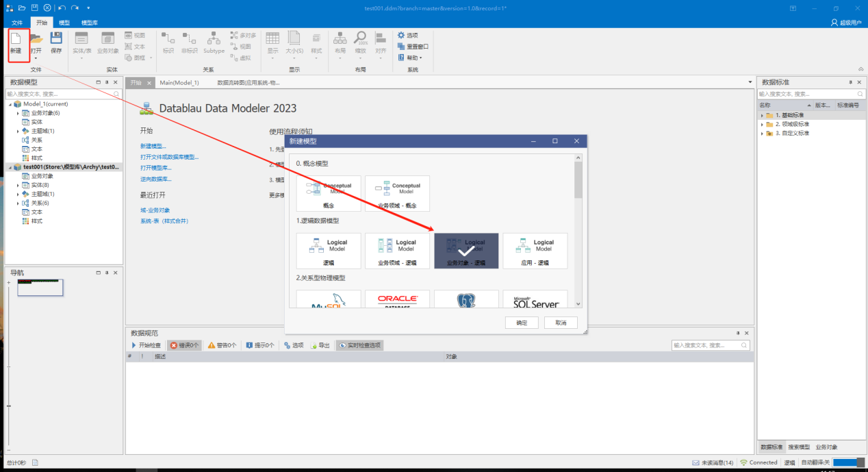Toggle the 警告0个 warnings filter
868x472 pixels.
(x=222, y=345)
